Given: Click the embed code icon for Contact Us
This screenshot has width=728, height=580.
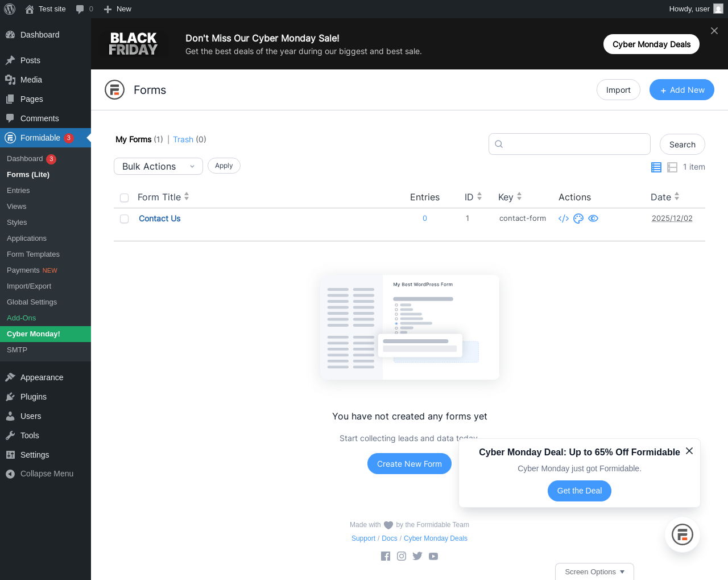Looking at the screenshot, I should (564, 219).
